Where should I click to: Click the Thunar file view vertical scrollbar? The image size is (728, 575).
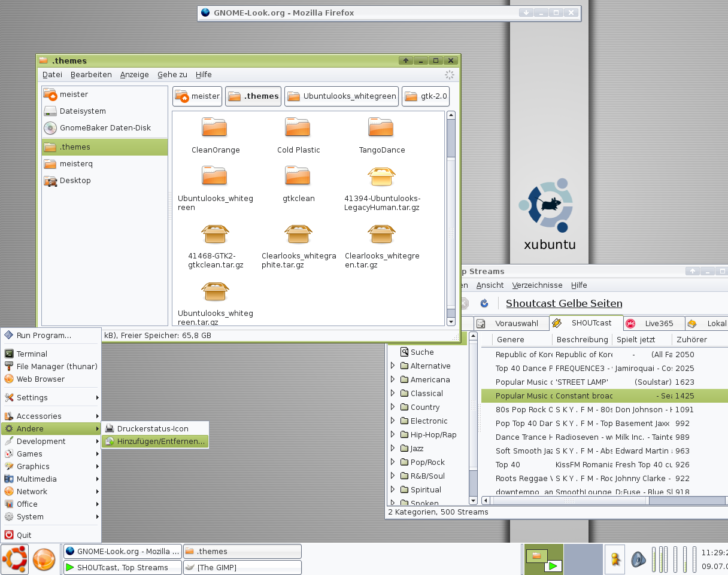[x=451, y=218]
